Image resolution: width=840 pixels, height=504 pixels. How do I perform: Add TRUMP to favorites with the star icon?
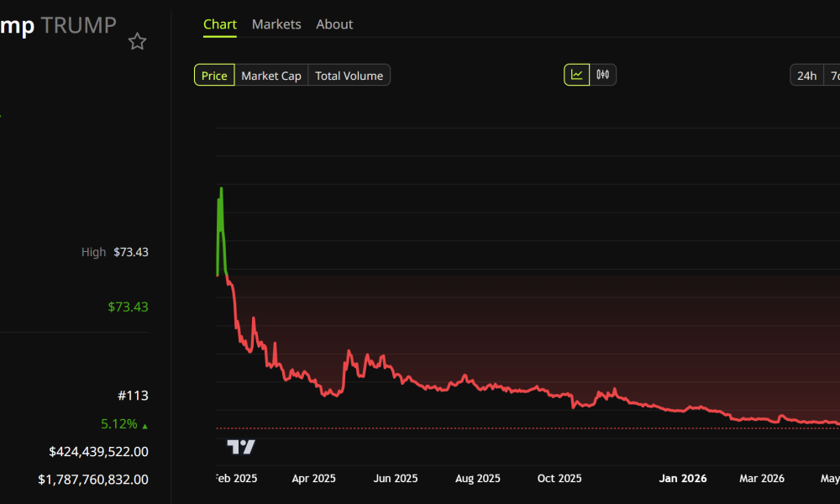(x=137, y=41)
